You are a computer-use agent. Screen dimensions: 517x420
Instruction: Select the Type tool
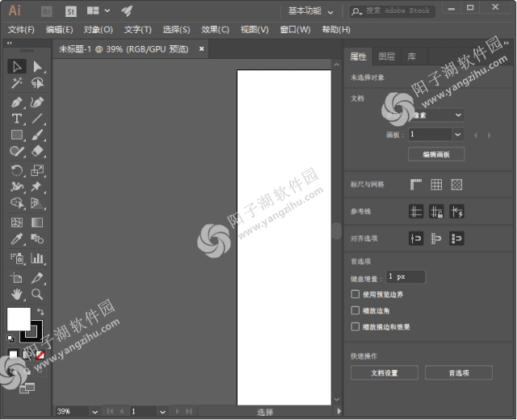[17, 119]
